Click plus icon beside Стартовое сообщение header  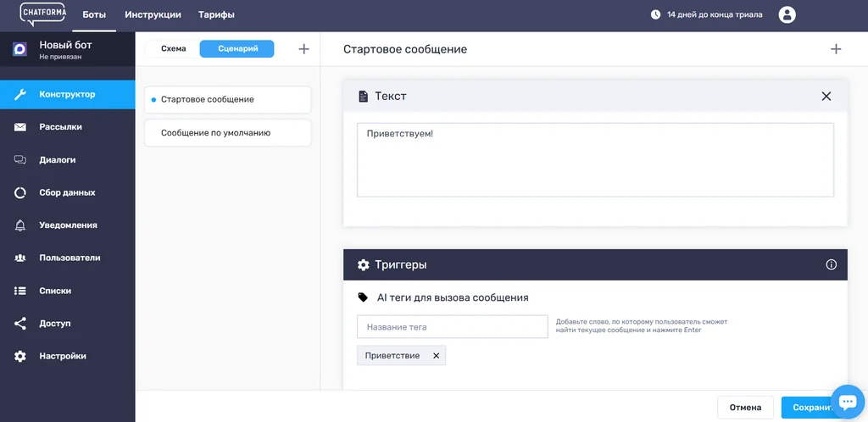836,49
